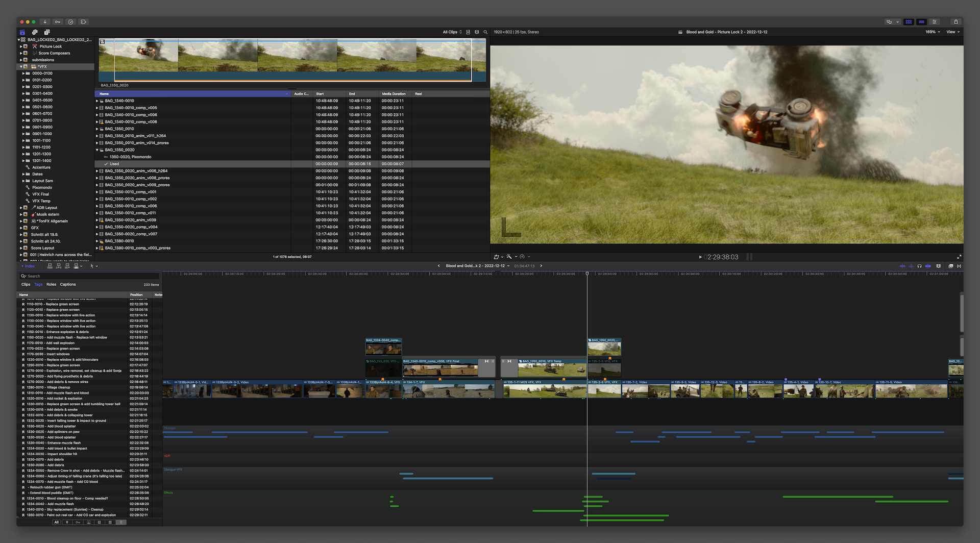Click the Index button above timeline

[x=29, y=266]
